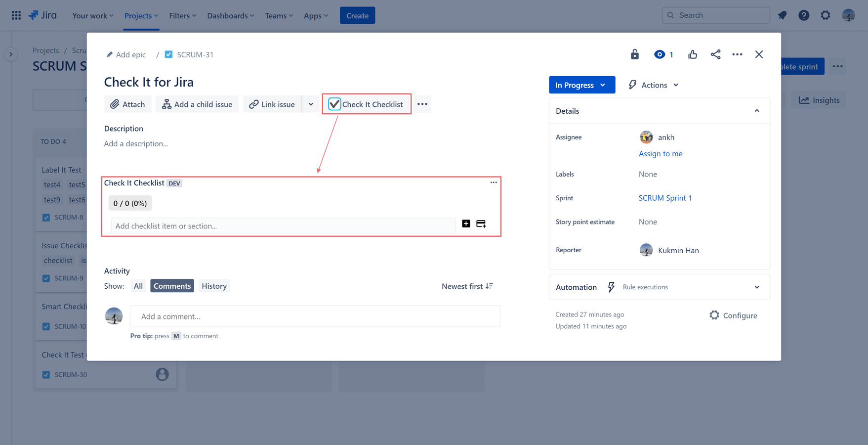Open issue more actions ellipsis near share
868x445 pixels.
[737, 54]
